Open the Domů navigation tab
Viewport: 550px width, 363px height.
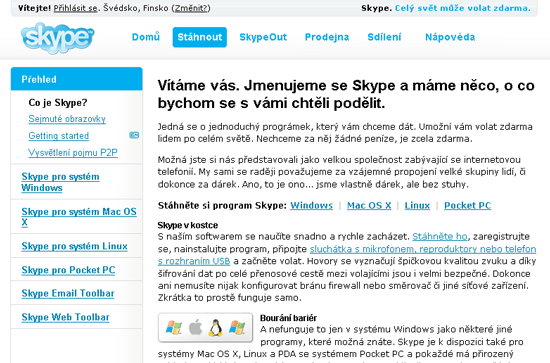[146, 37]
